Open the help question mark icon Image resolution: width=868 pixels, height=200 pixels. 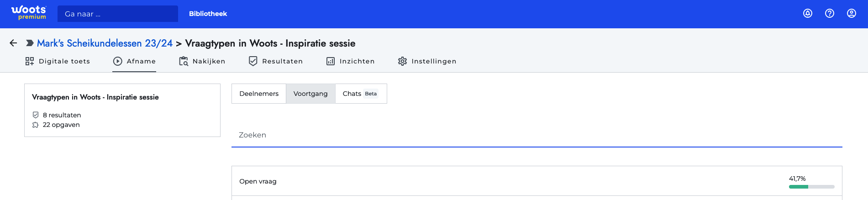[830, 13]
